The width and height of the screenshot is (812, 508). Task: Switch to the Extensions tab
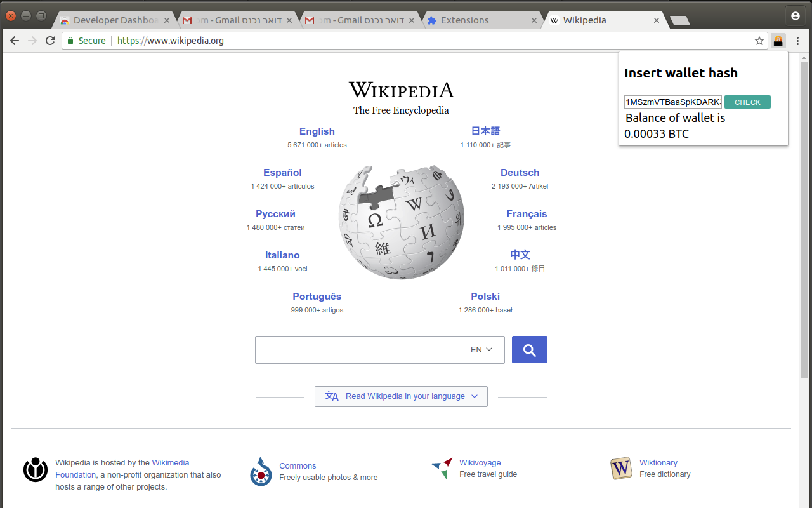pos(464,20)
